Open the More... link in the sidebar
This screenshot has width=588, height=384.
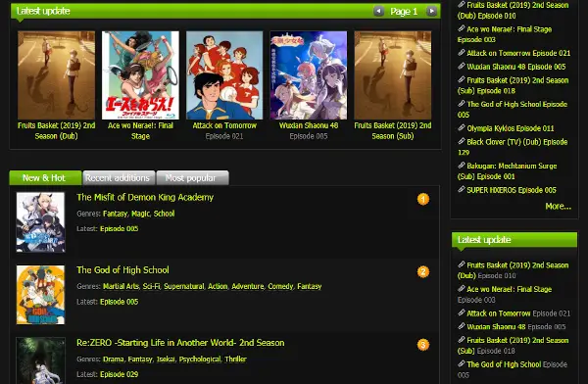558,206
